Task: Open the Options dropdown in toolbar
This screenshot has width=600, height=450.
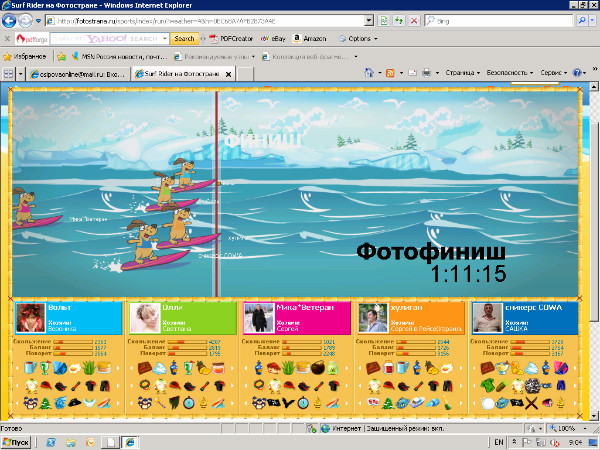Action: (357, 38)
